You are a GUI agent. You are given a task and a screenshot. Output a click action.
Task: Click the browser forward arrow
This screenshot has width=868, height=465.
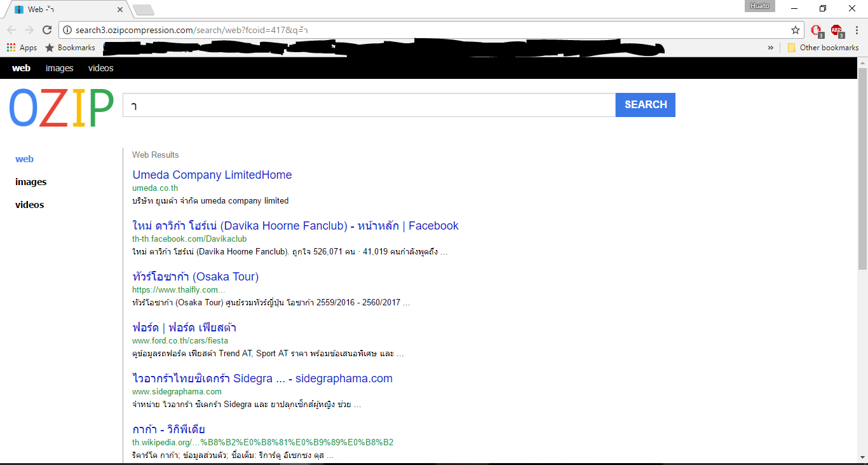point(29,30)
